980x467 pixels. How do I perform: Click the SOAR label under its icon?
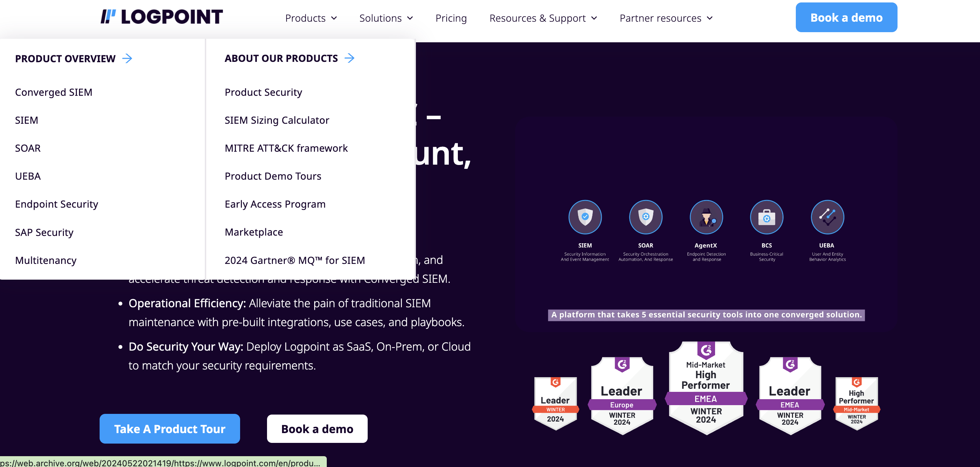[646, 245]
